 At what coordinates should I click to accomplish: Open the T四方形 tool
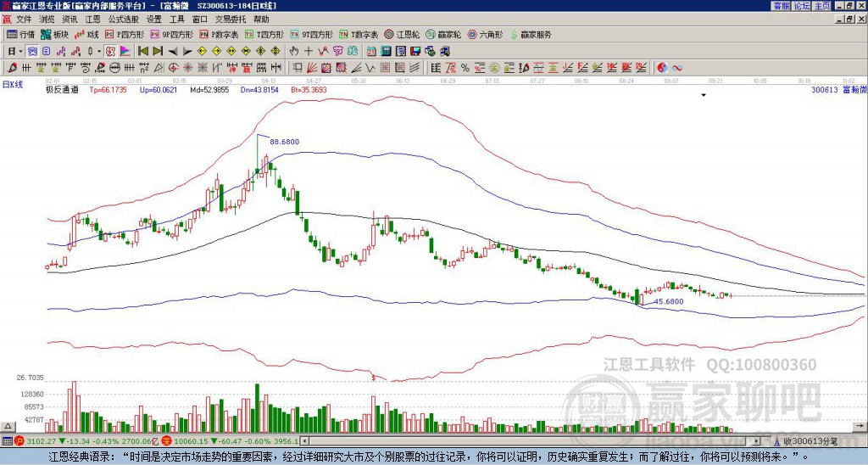(x=264, y=34)
